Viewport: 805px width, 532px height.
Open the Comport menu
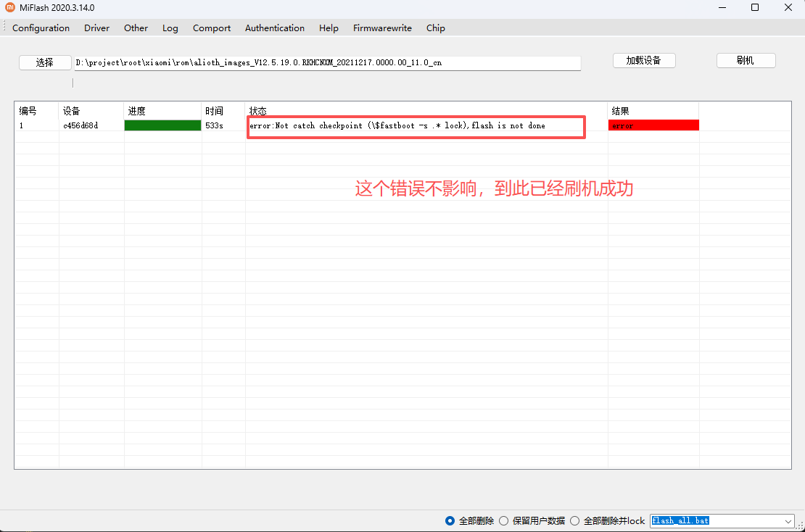(x=212, y=28)
